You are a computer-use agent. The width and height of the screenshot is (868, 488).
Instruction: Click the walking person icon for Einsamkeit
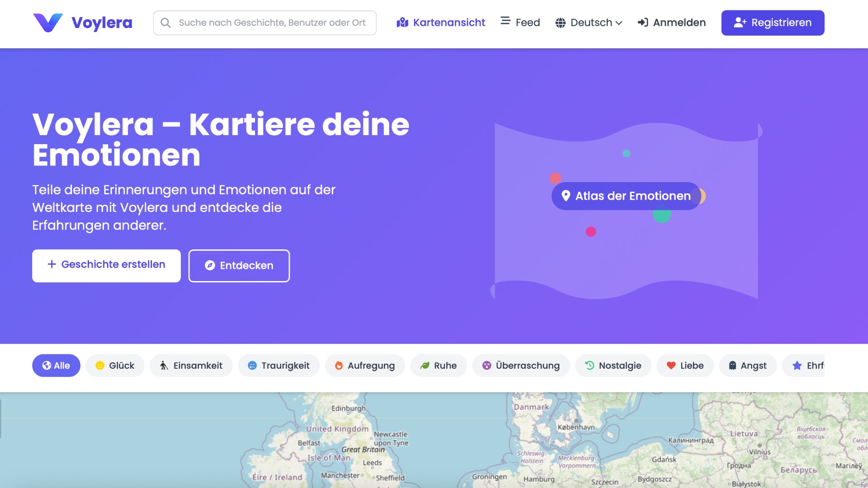coord(164,366)
